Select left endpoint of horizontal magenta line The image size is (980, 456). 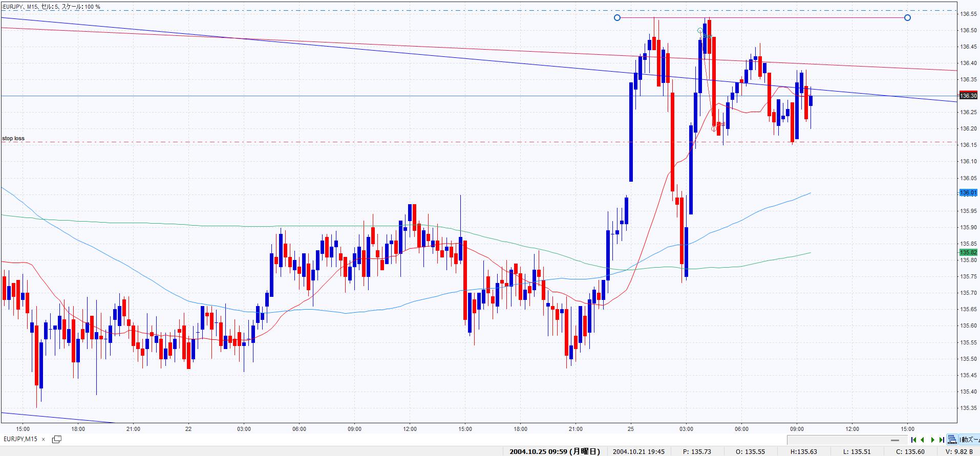click(x=617, y=18)
